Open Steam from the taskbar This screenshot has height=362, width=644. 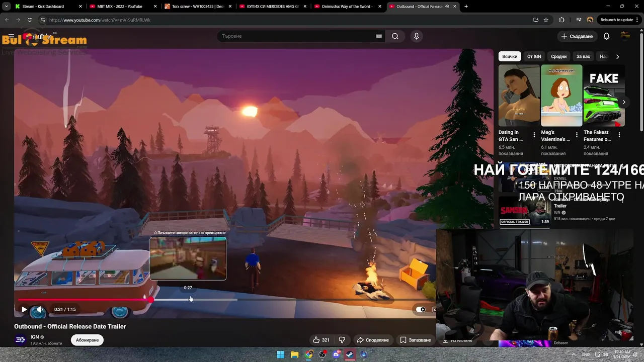pyautogui.click(x=350, y=354)
